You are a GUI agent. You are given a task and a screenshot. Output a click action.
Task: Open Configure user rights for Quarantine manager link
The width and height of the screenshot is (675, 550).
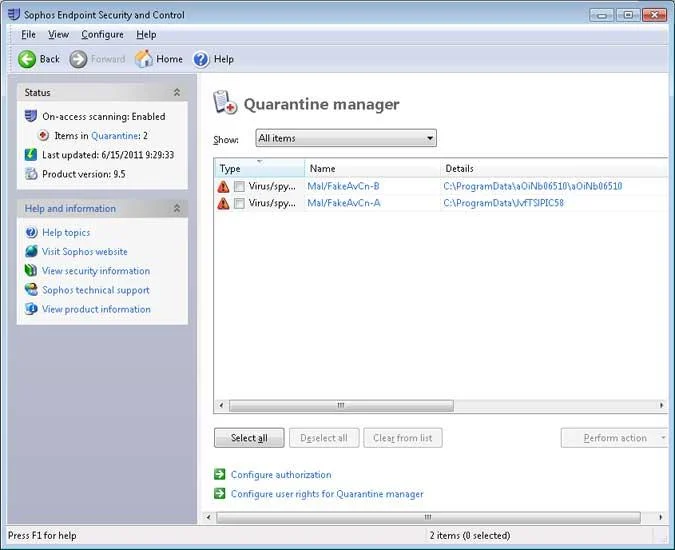(x=327, y=494)
